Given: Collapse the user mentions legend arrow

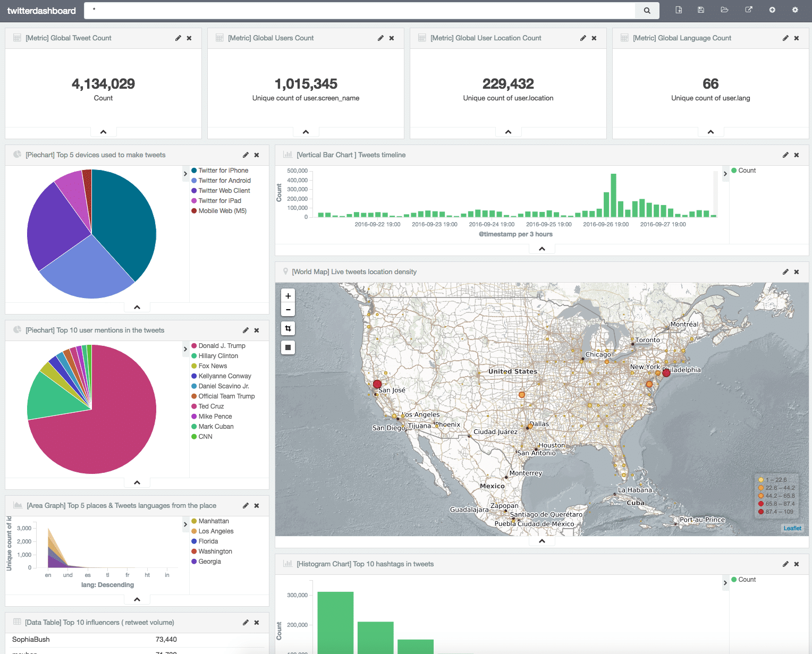Looking at the screenshot, I should coord(185,349).
